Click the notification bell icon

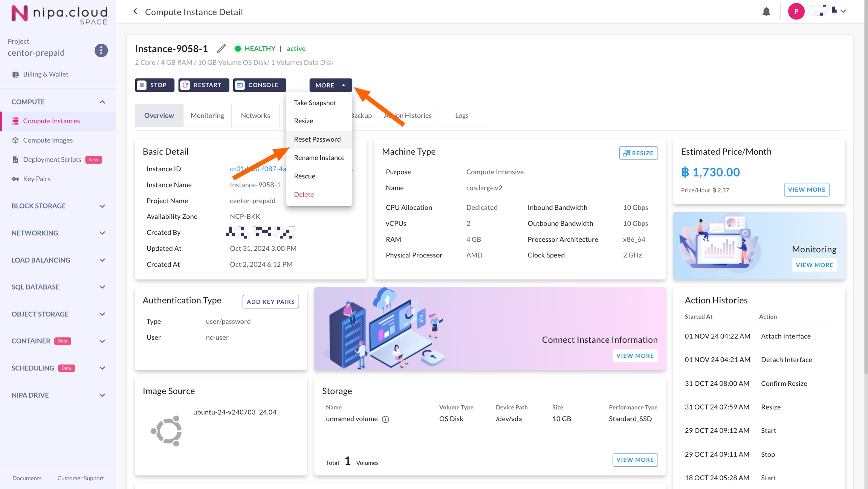click(x=766, y=12)
